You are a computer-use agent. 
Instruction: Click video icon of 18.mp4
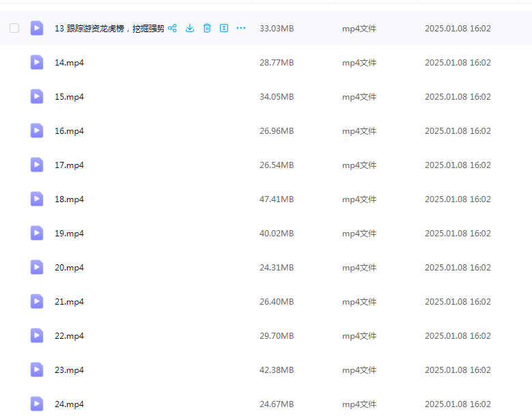click(37, 199)
